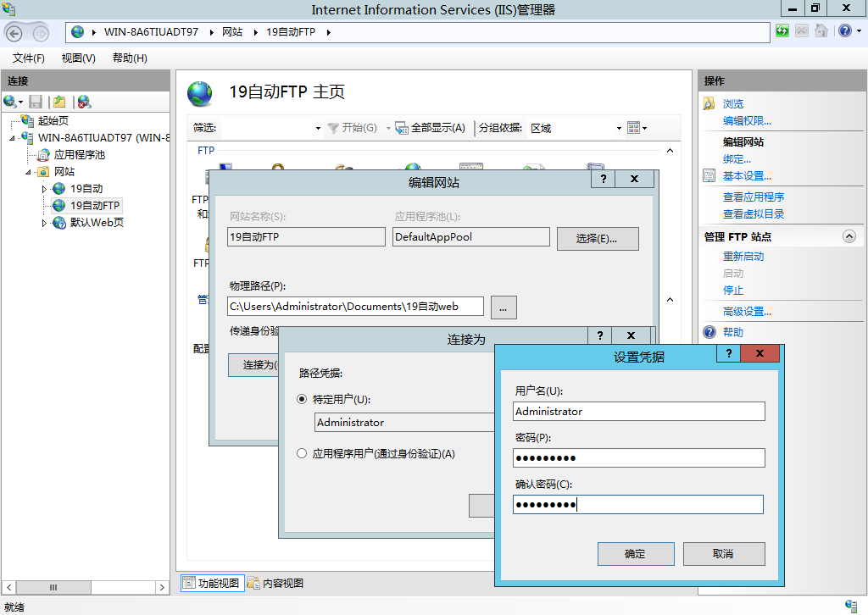Open the 文件(F) menu

(28, 58)
